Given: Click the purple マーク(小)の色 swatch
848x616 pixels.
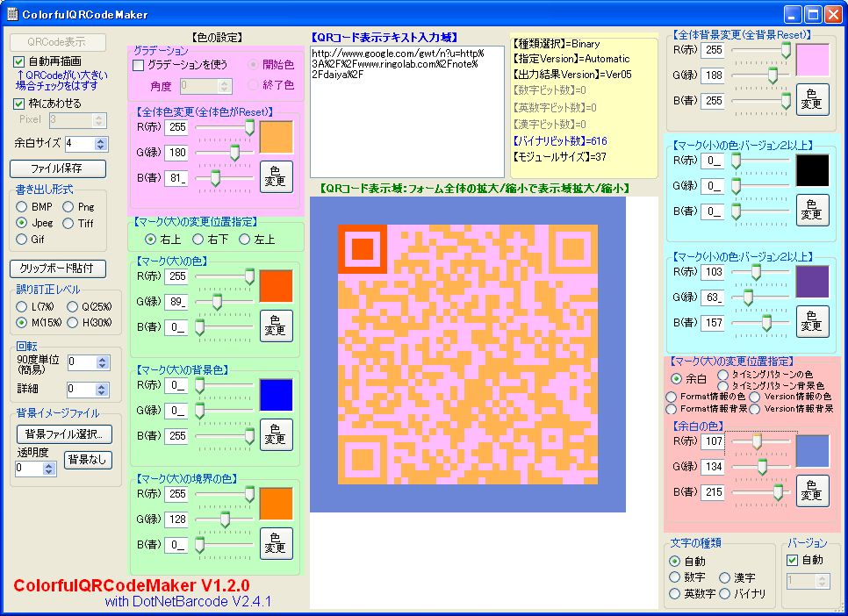Looking at the screenshot, I should pyautogui.click(x=813, y=282).
